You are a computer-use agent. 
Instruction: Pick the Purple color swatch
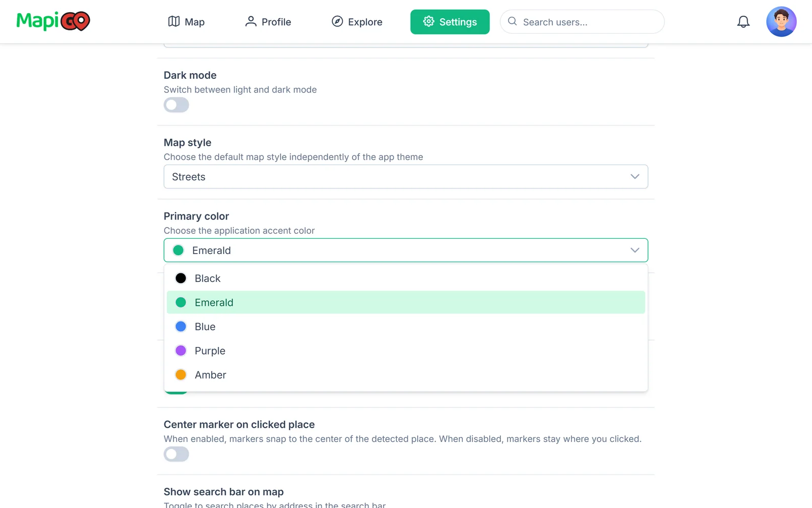[x=181, y=351]
